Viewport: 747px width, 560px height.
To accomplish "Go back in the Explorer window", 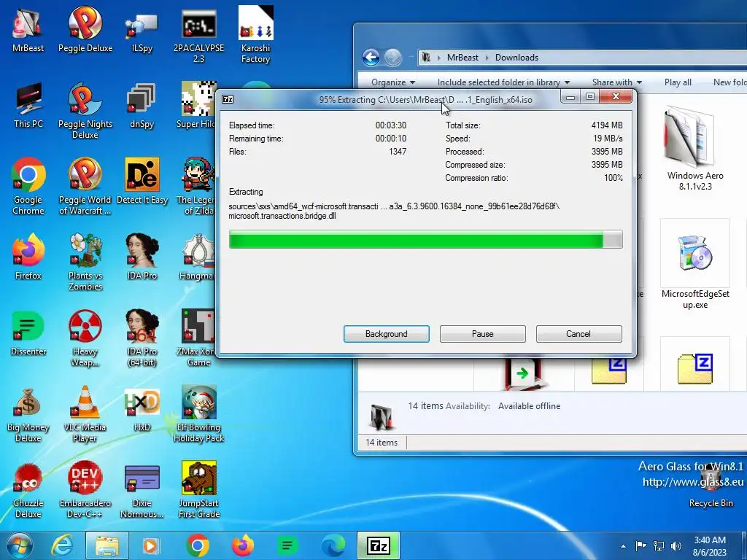I will pos(371,58).
